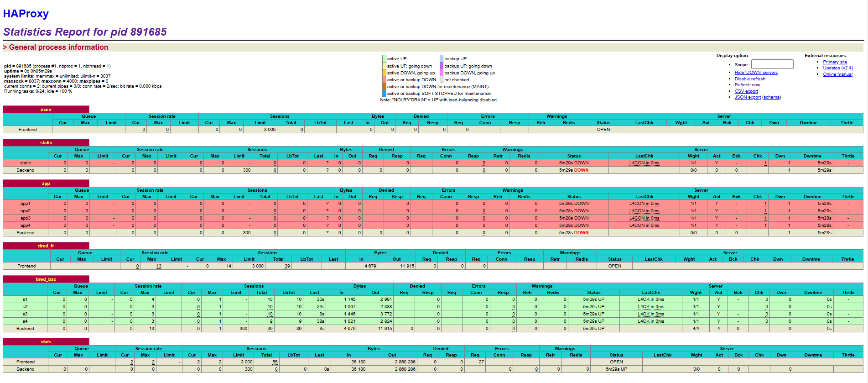Image resolution: width=868 pixels, height=383 pixels.
Task: Click the app4 server name
Action: pos(25,226)
